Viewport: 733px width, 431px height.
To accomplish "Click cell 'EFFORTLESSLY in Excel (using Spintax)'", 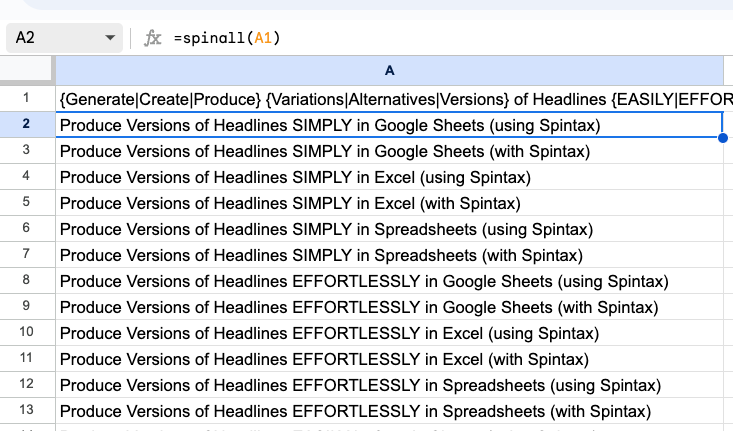I will 389,333.
